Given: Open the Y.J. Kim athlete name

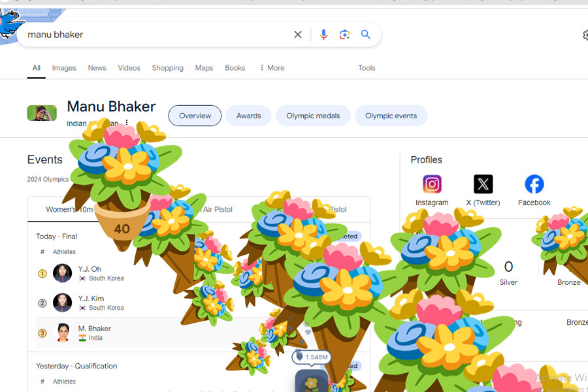Looking at the screenshot, I should point(91,299).
